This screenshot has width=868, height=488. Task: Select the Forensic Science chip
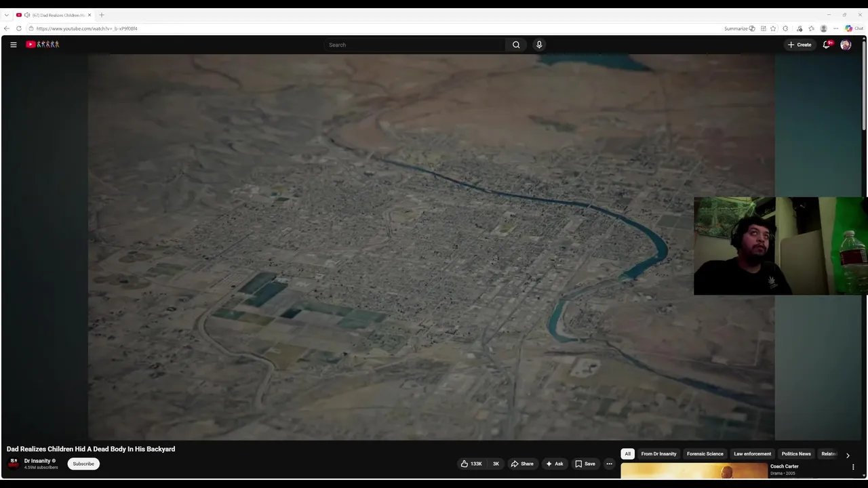pyautogui.click(x=705, y=454)
